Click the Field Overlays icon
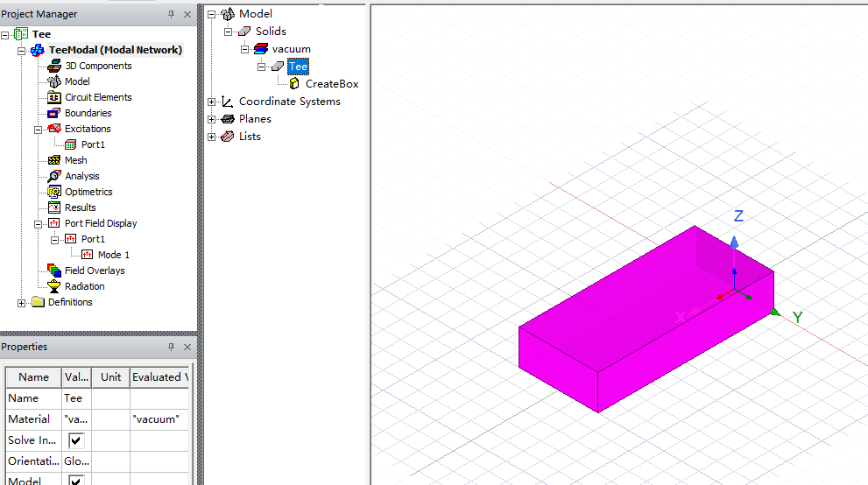The width and height of the screenshot is (868, 485). coord(53,271)
